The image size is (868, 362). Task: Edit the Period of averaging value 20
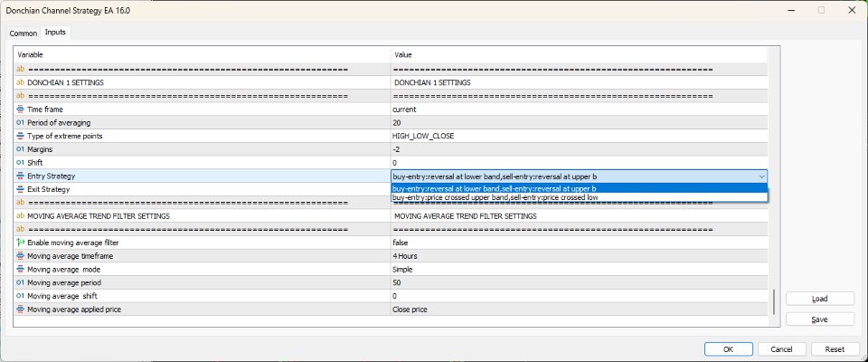[579, 123]
